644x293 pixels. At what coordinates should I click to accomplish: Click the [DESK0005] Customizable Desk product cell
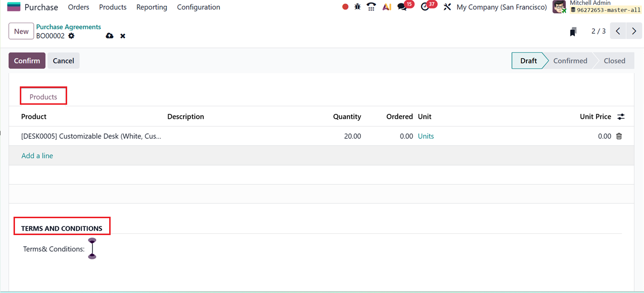click(x=91, y=136)
